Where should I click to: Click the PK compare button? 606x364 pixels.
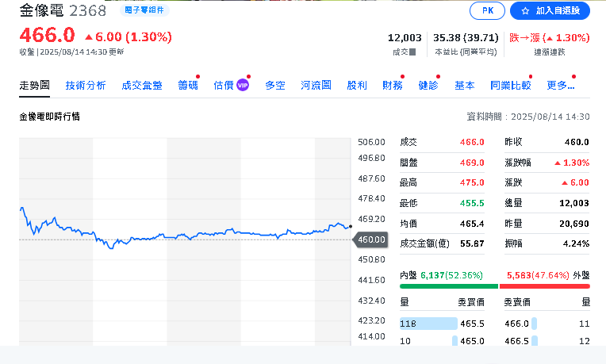(487, 10)
